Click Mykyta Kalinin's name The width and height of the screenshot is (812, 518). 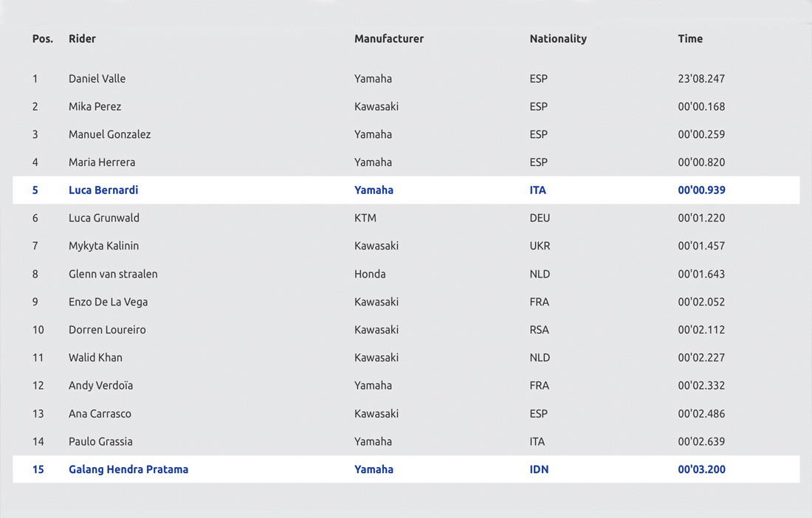(x=103, y=246)
